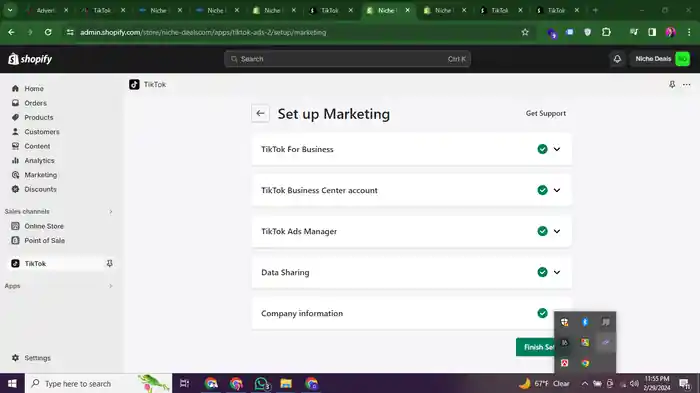Viewport: 700px width, 393px height.
Task: Open Get Support link
Action: pos(546,113)
